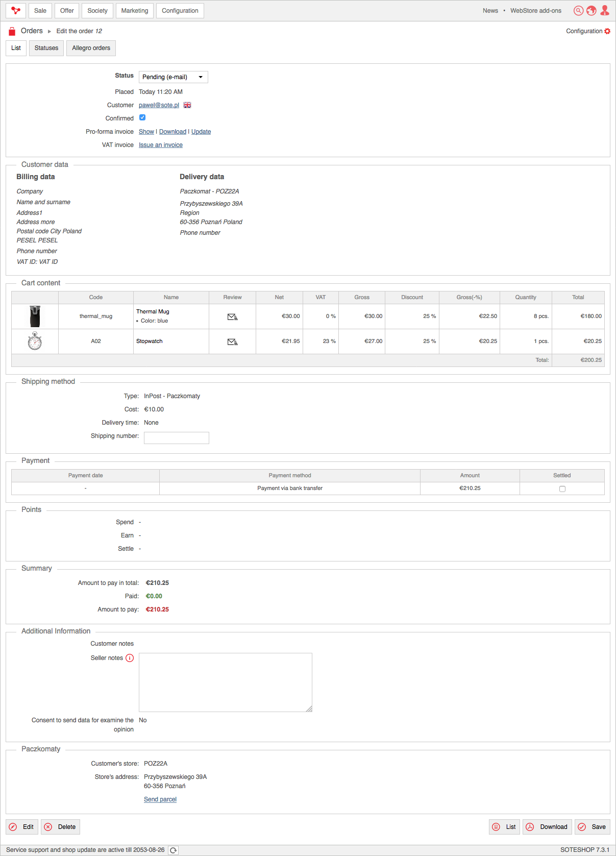Click the POZ22A customer's store value
Viewport: 616px width, 856px height.
click(x=156, y=764)
